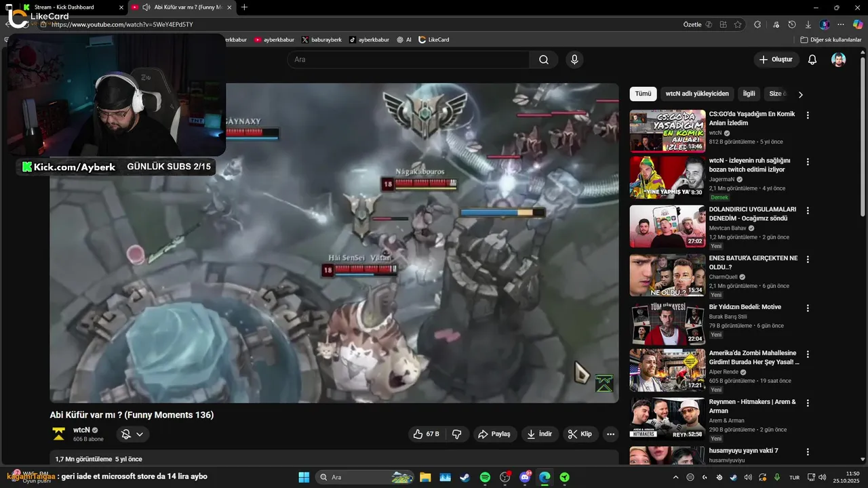This screenshot has width=868, height=488.
Task: Open options for CS:GO'da Yaşadığım video
Action: click(x=808, y=115)
